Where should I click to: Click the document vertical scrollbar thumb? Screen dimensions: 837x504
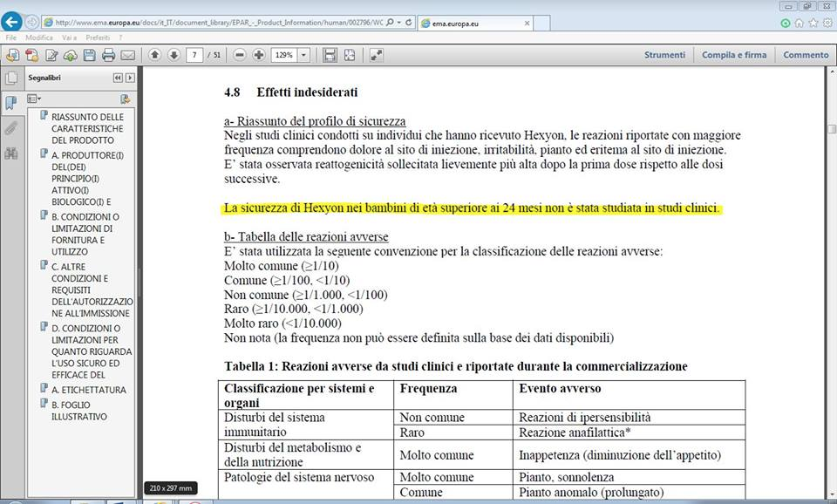(x=832, y=129)
